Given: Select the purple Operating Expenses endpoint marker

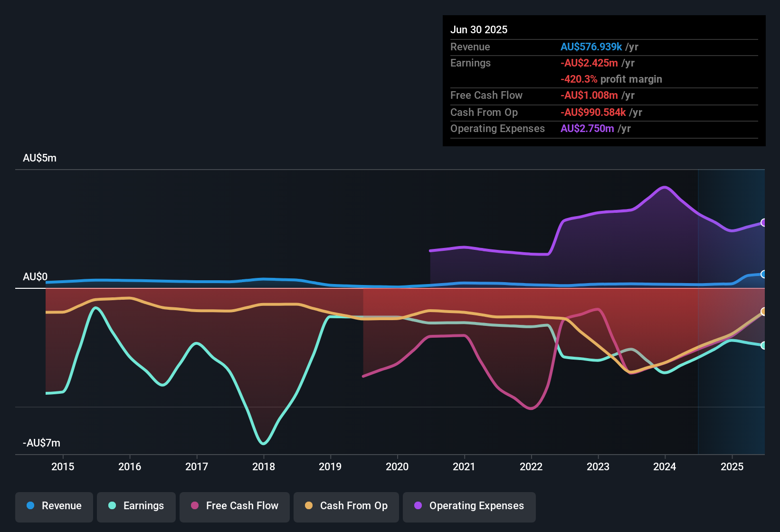Looking at the screenshot, I should coord(764,222).
